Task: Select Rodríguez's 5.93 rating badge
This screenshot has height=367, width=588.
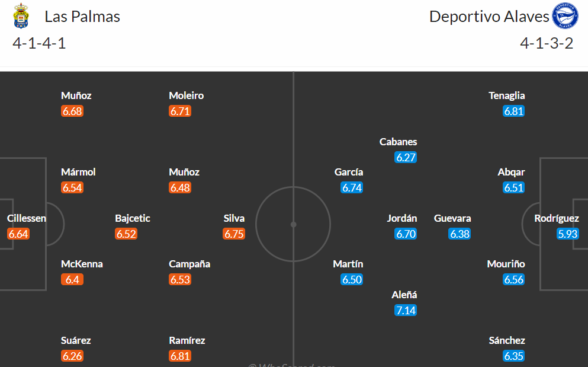Action: [568, 234]
